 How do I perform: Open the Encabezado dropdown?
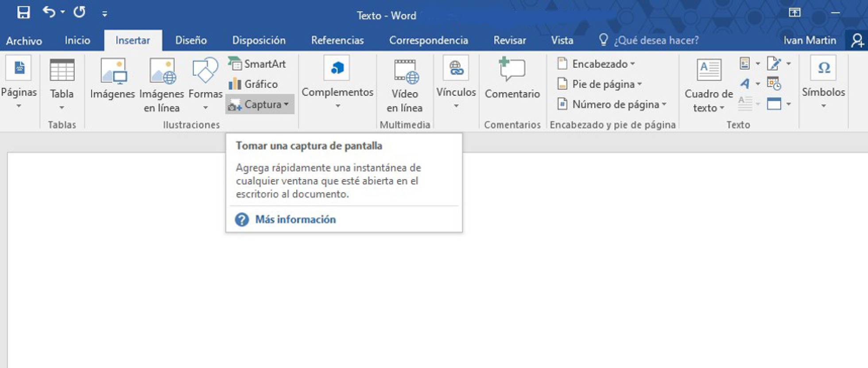(596, 64)
